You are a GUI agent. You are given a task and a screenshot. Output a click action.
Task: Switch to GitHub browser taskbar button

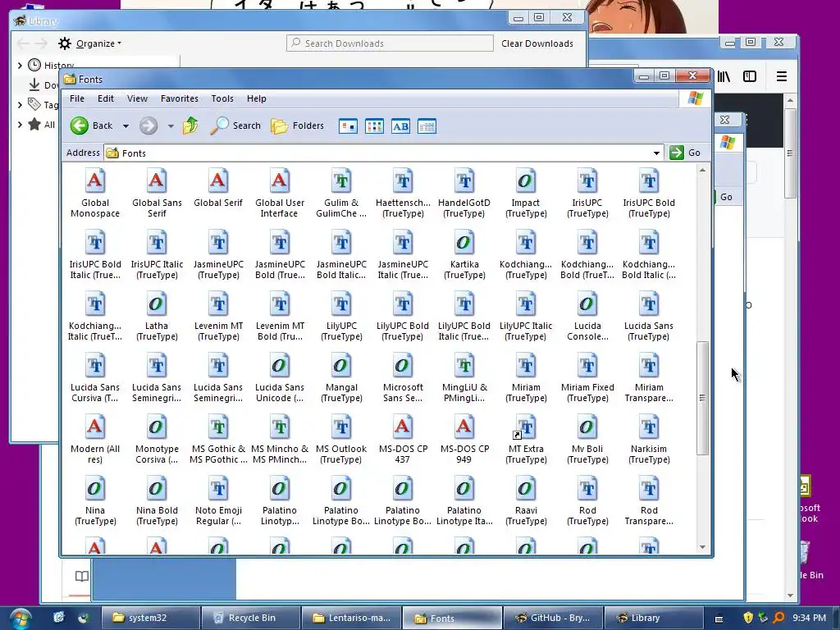point(552,618)
